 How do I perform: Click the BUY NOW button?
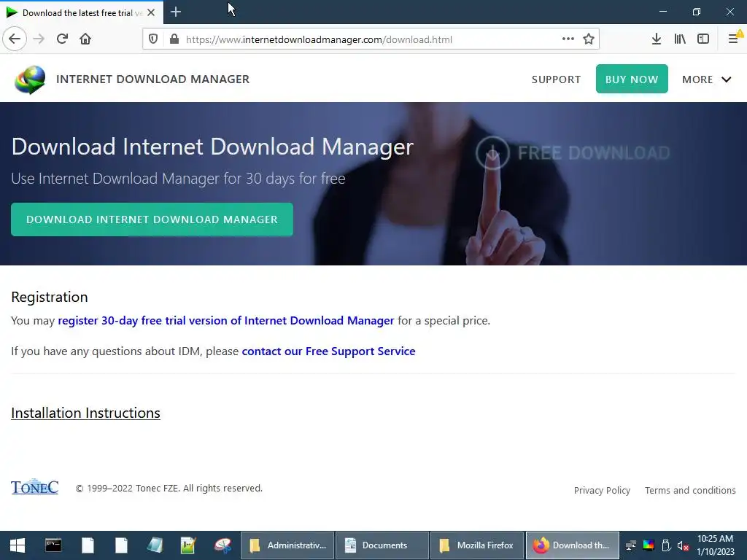point(632,79)
